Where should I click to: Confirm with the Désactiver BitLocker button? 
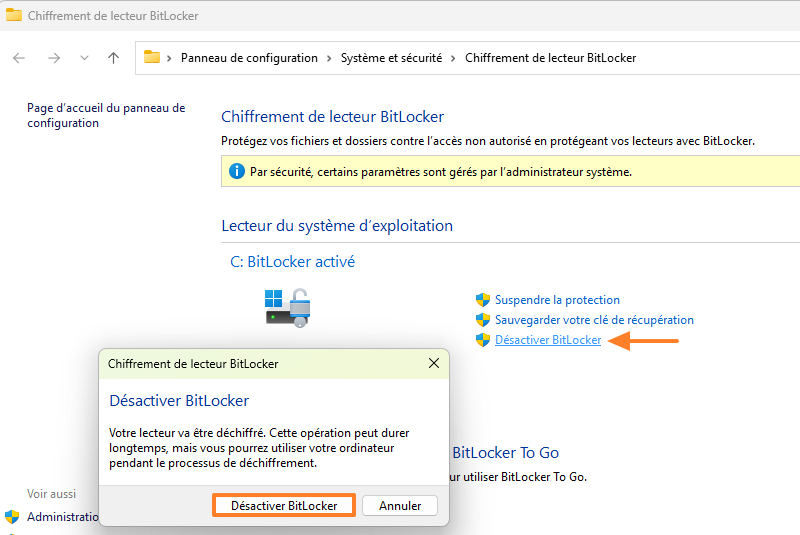(284, 506)
